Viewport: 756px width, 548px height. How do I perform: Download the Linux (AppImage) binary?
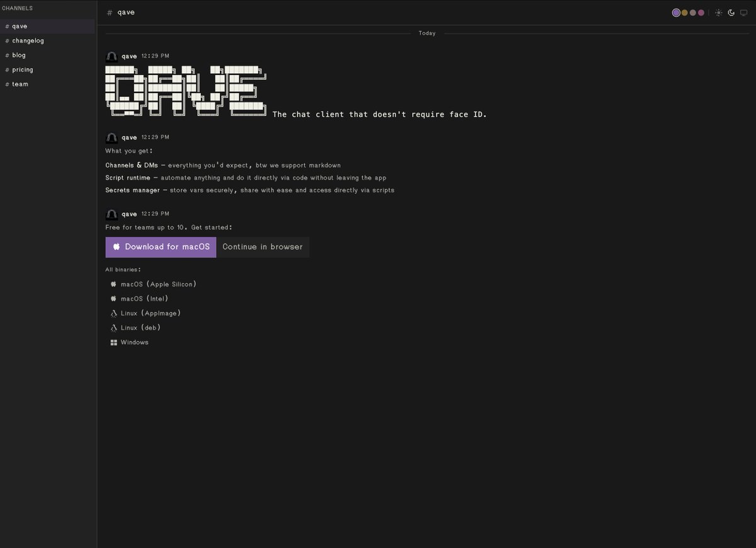tap(146, 313)
